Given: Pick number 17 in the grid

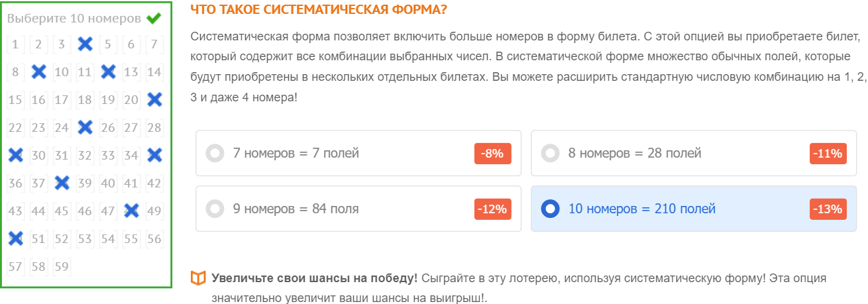Looking at the screenshot, I should coord(62,100).
